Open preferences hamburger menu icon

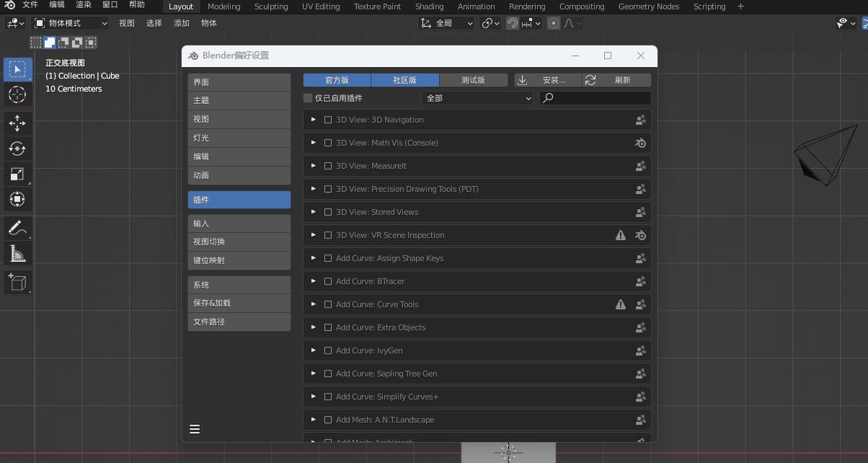click(x=195, y=429)
